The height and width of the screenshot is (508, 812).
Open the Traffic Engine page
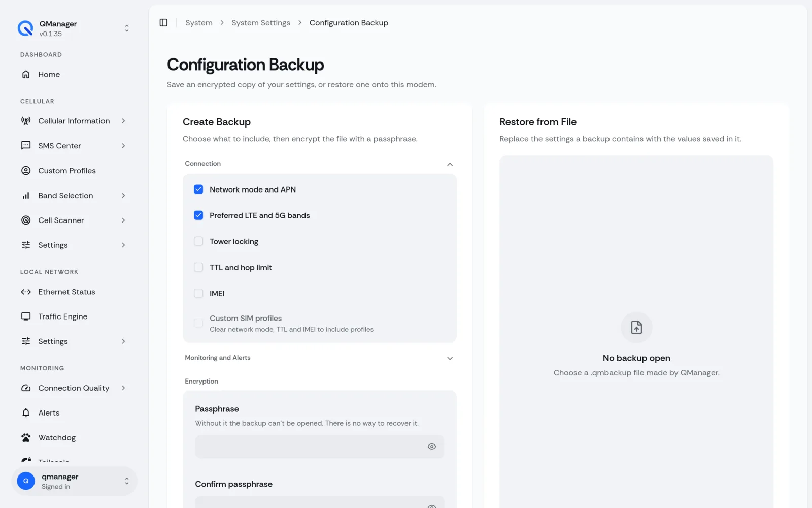coord(75,316)
